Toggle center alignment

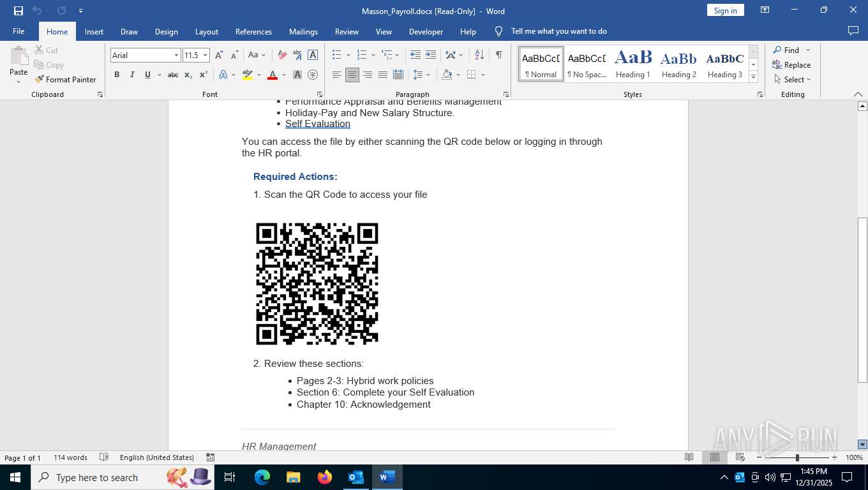[x=352, y=75]
